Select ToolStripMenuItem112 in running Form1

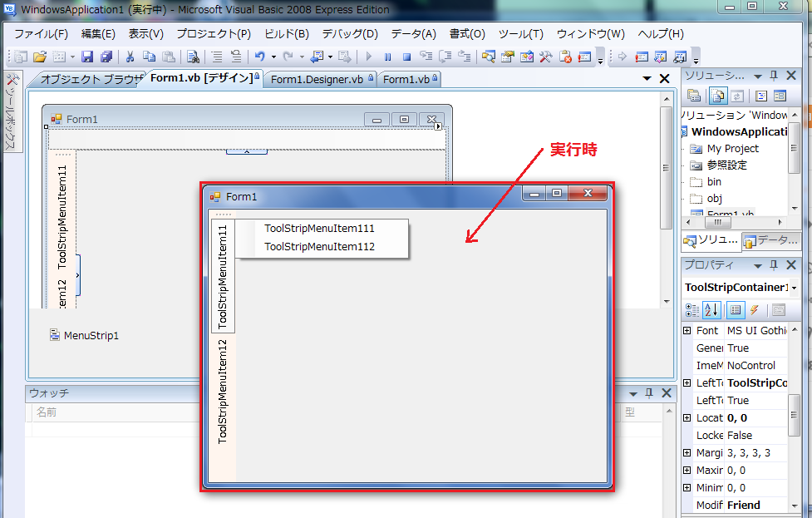(x=319, y=247)
